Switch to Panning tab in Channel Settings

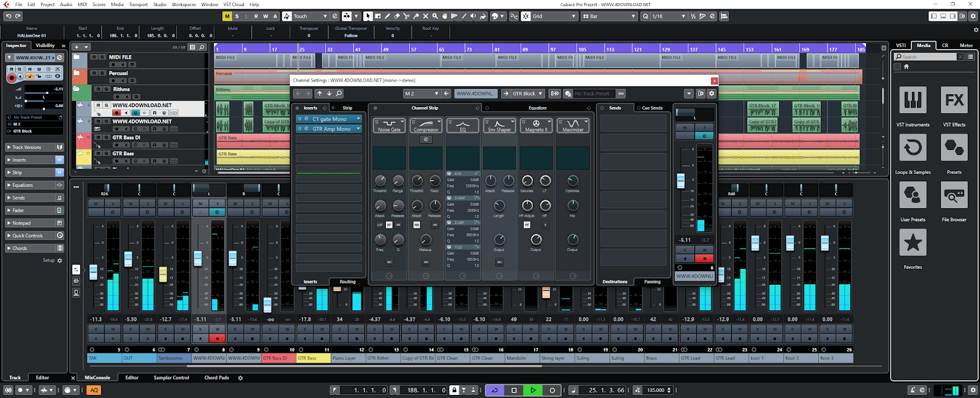tap(652, 282)
